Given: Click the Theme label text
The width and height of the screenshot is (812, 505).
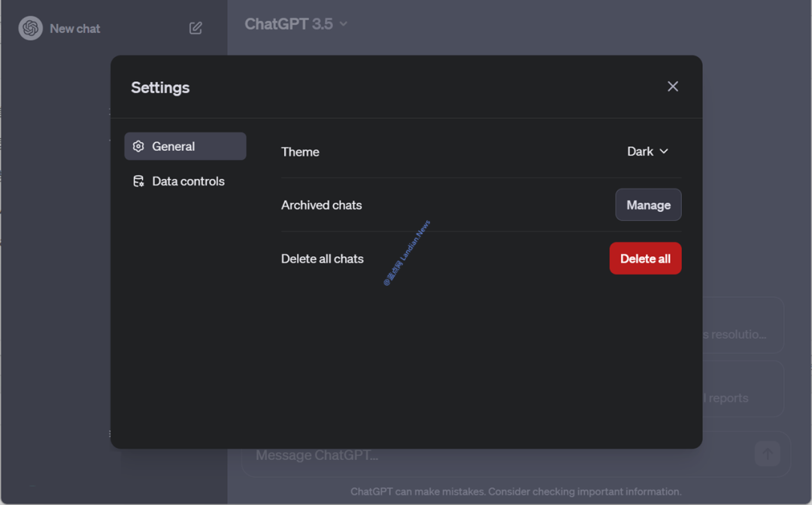Looking at the screenshot, I should pos(300,152).
